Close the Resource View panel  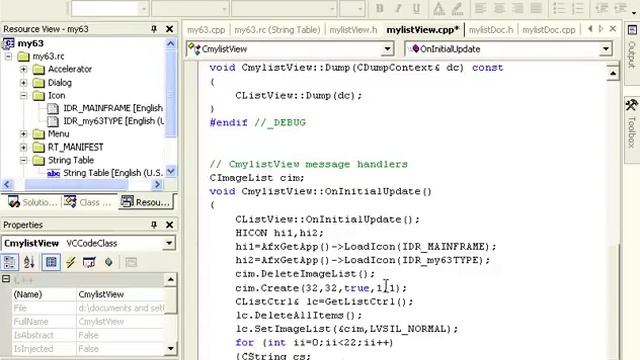click(x=169, y=29)
